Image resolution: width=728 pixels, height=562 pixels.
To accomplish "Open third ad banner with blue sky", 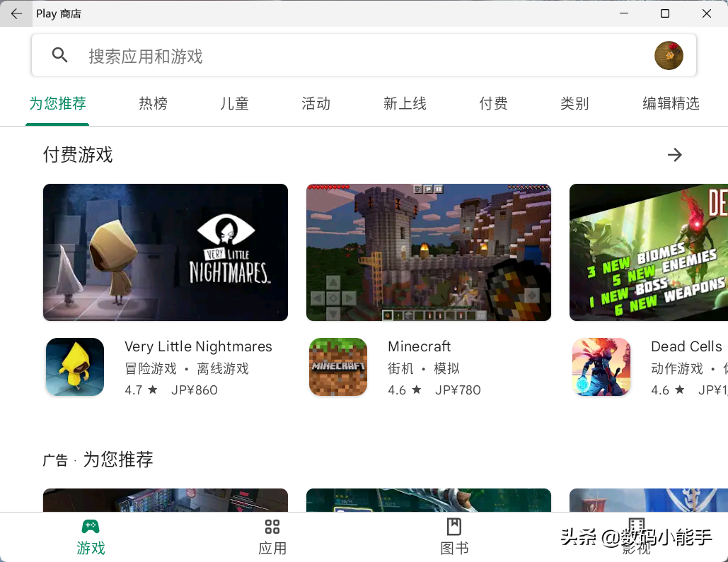I will point(649,500).
